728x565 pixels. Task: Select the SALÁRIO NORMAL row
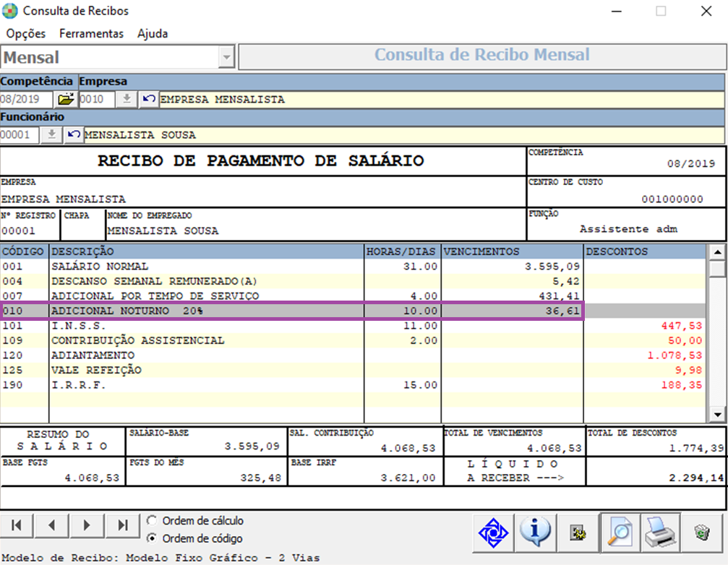click(353, 267)
